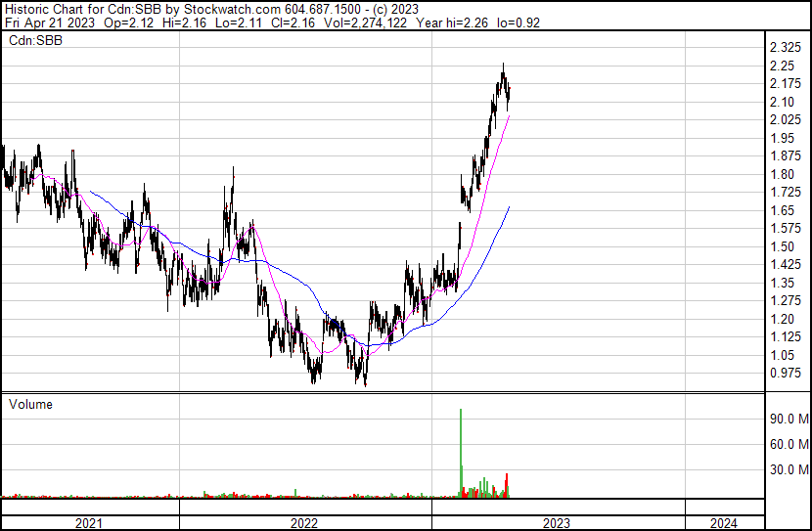812x531 pixels.
Task: Select the 2021 year label on time axis
Action: tap(90, 523)
